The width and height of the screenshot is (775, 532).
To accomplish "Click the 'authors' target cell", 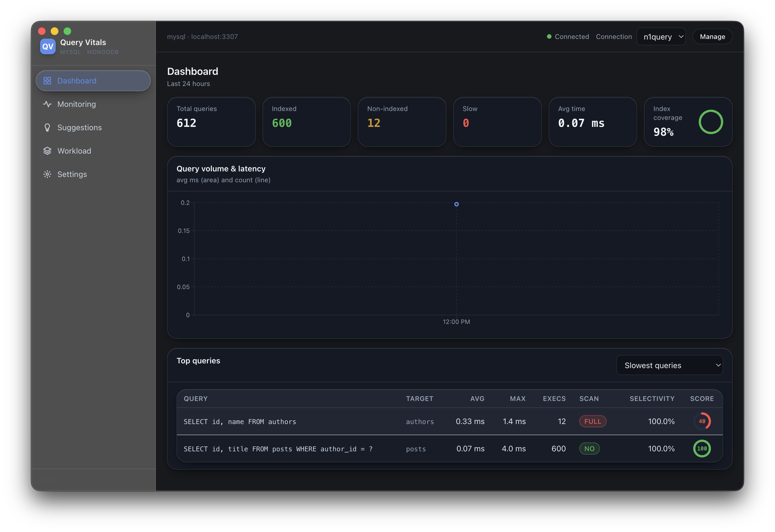I will click(x=420, y=422).
